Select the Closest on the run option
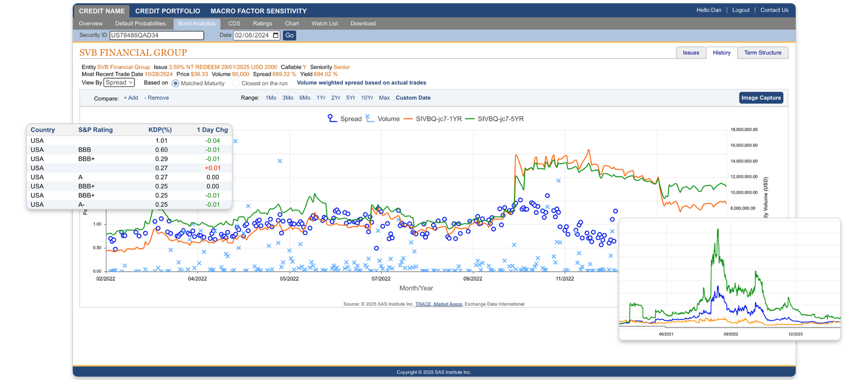Image resolution: width=868 pixels, height=380 pixels. [x=236, y=83]
